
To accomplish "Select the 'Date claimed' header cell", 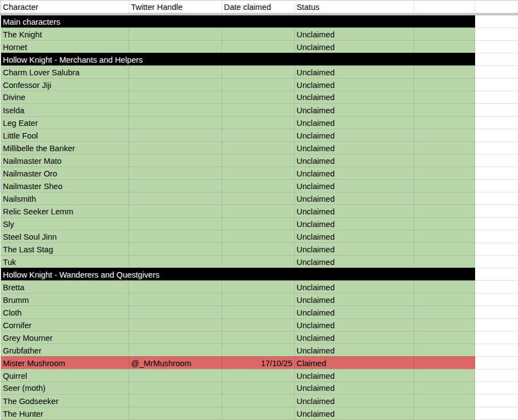I will [258, 7].
